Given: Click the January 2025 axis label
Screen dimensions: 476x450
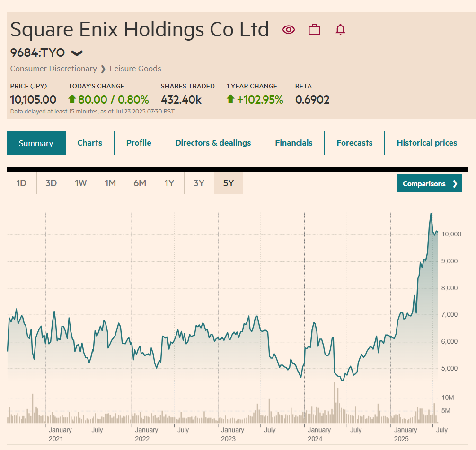Looking at the screenshot, I should pyautogui.click(x=405, y=434).
